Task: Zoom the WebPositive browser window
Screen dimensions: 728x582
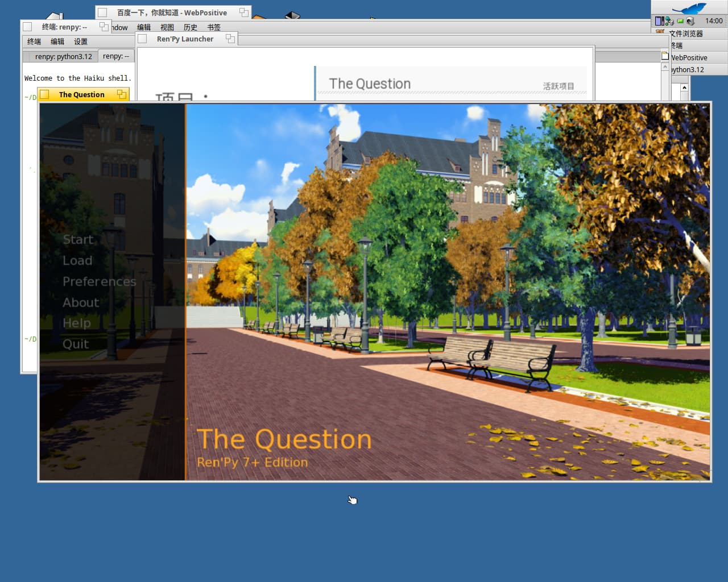Action: tap(243, 13)
